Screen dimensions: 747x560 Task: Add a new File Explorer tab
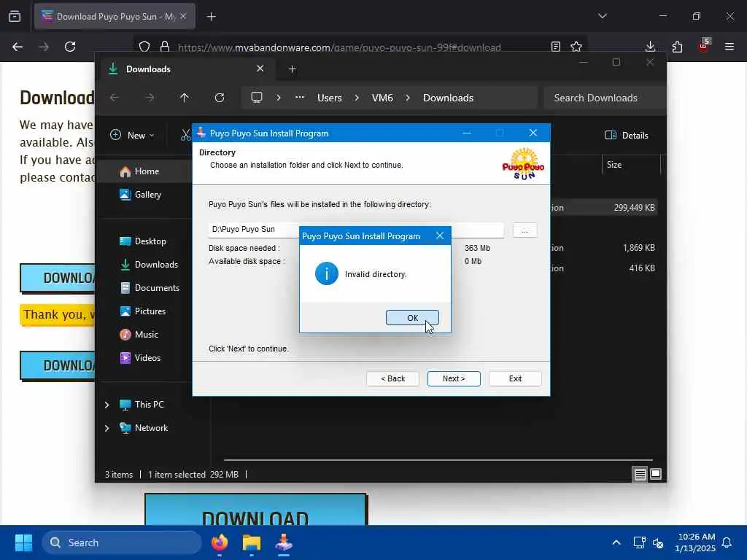coord(293,69)
